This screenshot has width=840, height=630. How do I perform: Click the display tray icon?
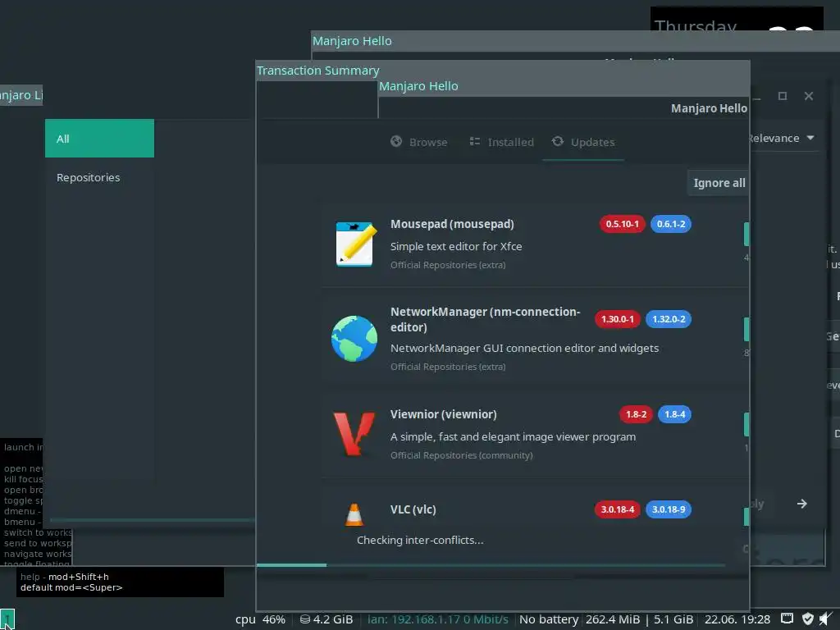787,619
